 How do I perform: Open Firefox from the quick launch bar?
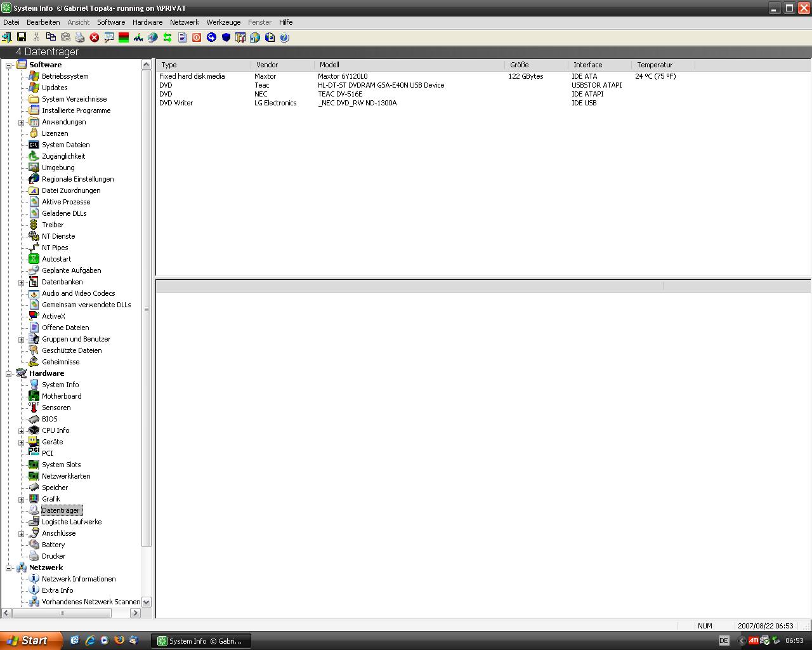[119, 640]
